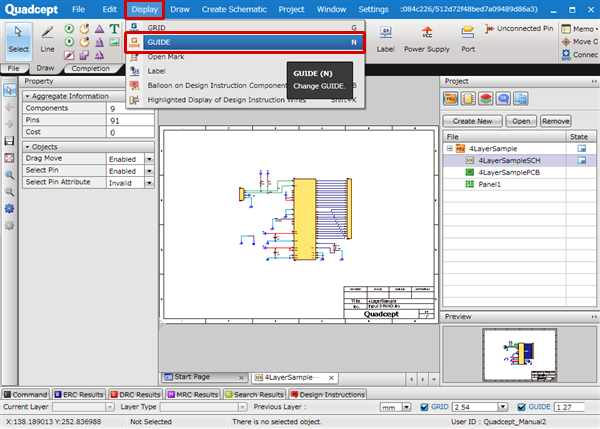The width and height of the screenshot is (600, 429).
Task: Click the GUIDE value field 1.27
Action: tap(570, 407)
